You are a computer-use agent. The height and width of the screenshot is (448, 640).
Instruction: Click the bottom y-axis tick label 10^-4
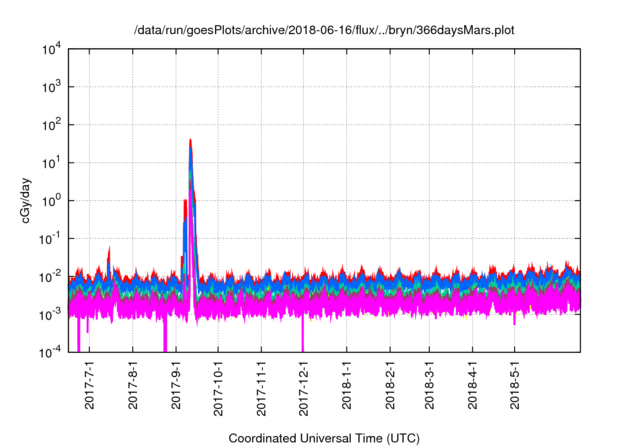[52, 352]
